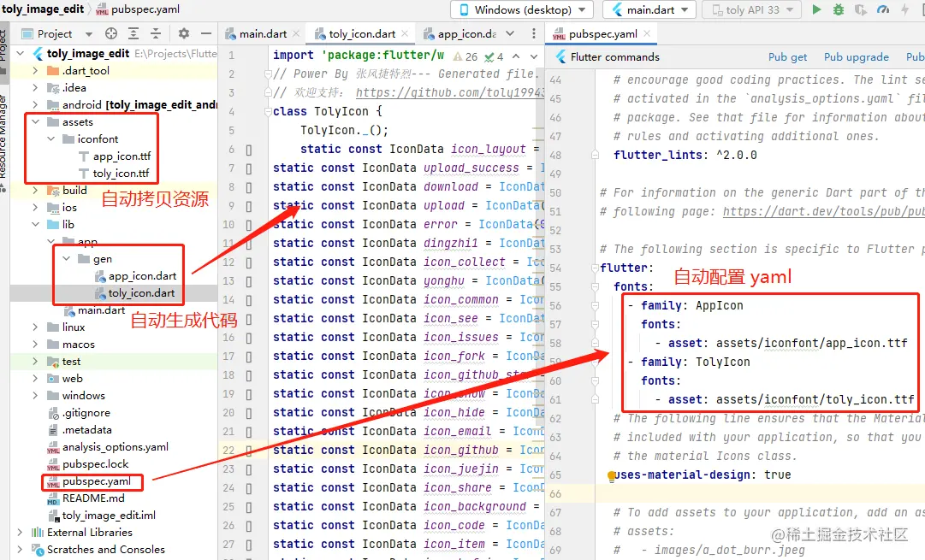The image size is (925, 560).
Task: Expand the windows folder
Action: click(35, 396)
